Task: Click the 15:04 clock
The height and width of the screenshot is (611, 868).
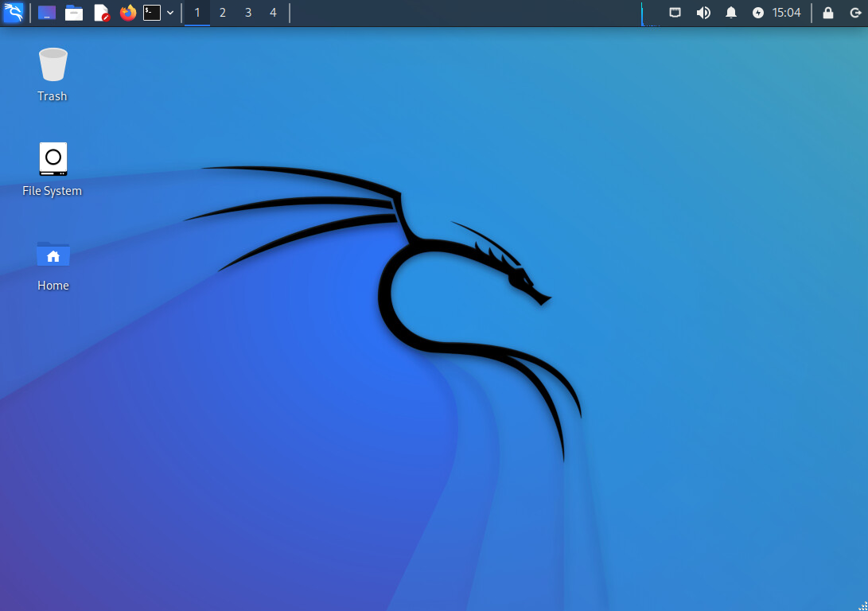Action: pos(786,12)
